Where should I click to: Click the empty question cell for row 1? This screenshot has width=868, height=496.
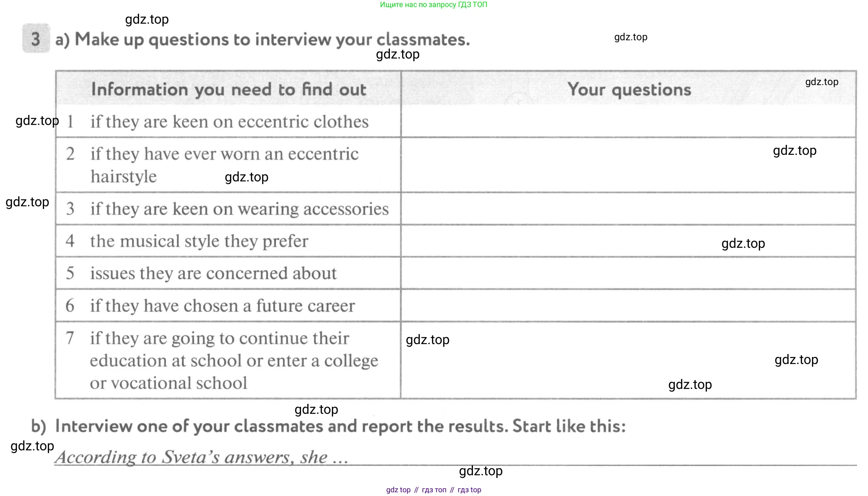(629, 121)
